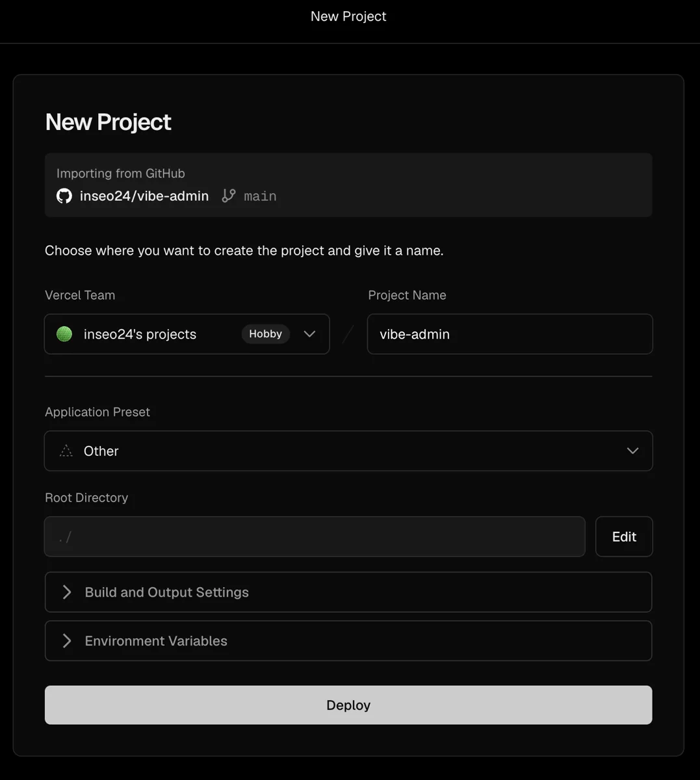
Task: Click the GitHub logo icon
Action: pos(64,196)
